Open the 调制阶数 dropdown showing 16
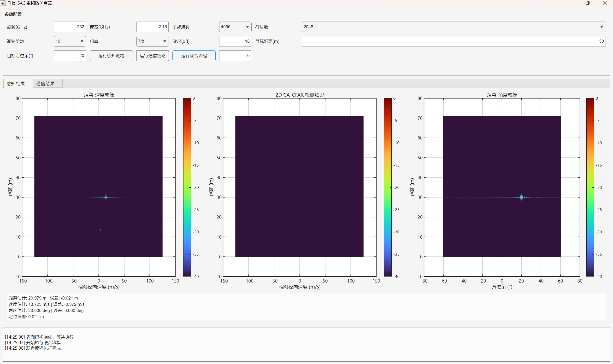The width and height of the screenshot is (613, 364). (x=70, y=41)
